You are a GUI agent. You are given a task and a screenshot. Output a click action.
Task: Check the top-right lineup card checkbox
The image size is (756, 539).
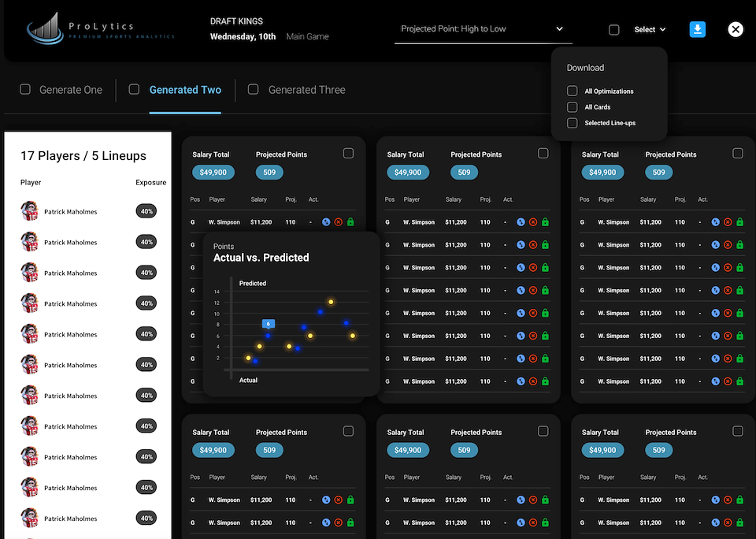(738, 154)
